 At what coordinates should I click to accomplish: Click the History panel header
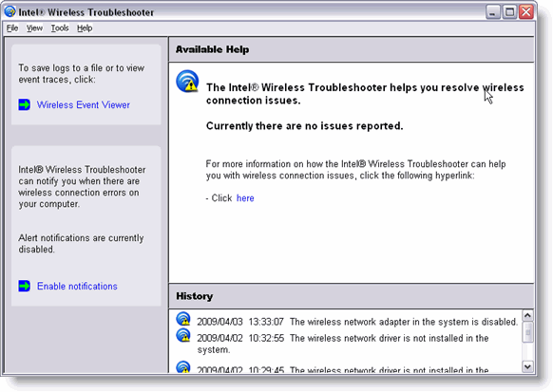pyautogui.click(x=352, y=296)
